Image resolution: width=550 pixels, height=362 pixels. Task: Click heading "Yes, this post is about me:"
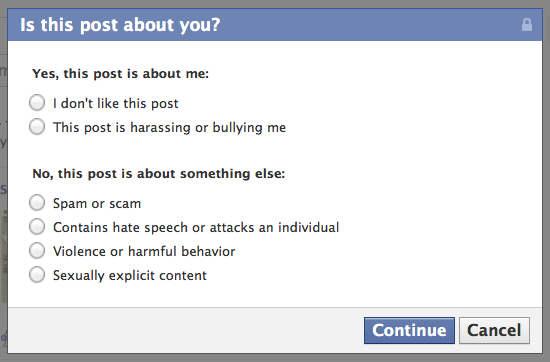(120, 74)
